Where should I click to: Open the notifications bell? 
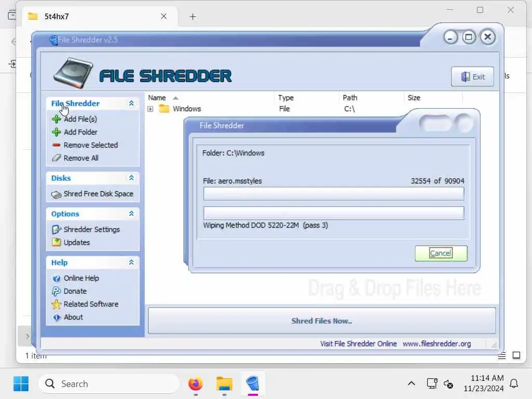pyautogui.click(x=514, y=384)
